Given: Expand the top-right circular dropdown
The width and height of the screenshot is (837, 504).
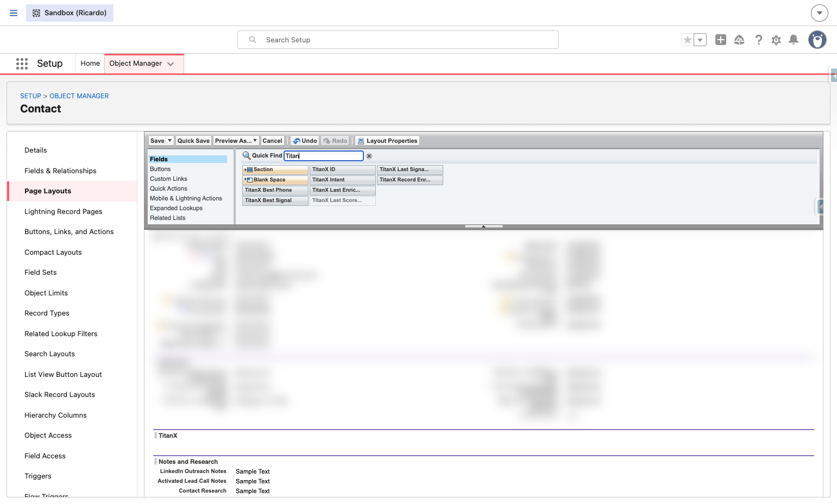Looking at the screenshot, I should [x=820, y=13].
